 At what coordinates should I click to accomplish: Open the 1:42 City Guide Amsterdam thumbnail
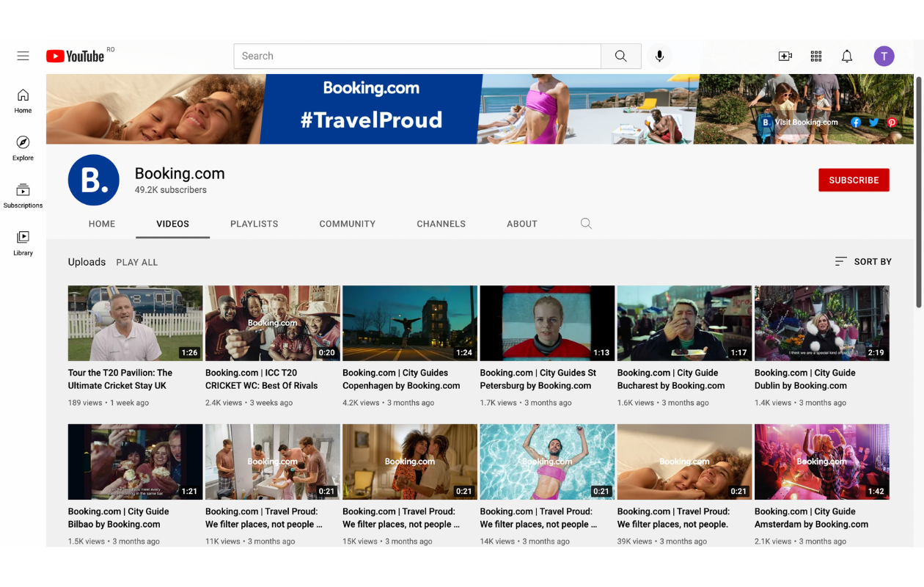822,462
